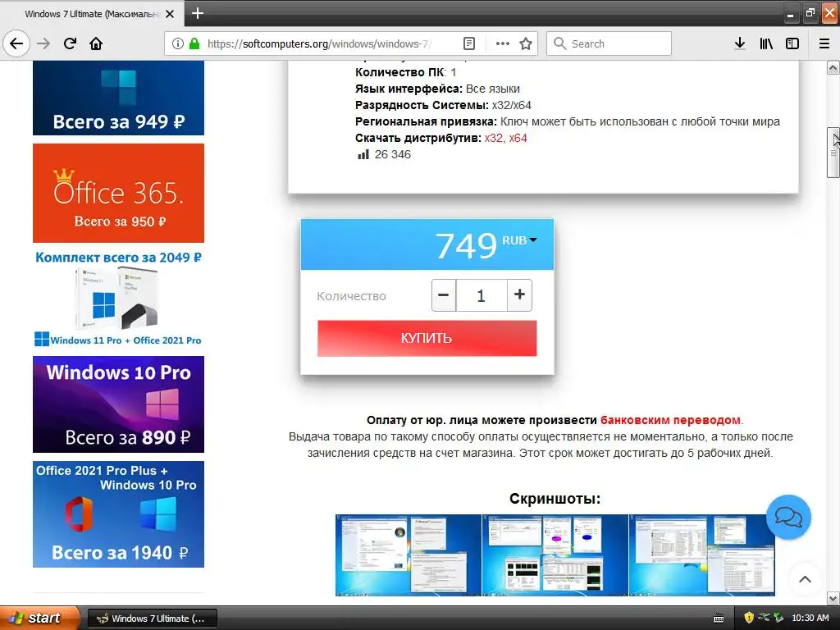Screen dimensions: 840x630
Task: Open the Всего за 949 ₽ banner
Action: point(118,98)
